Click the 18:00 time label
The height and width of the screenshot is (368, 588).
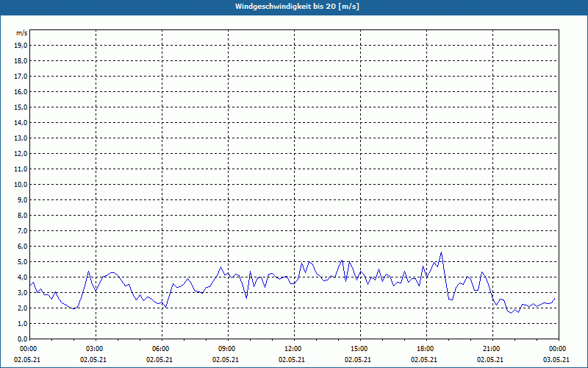click(426, 349)
